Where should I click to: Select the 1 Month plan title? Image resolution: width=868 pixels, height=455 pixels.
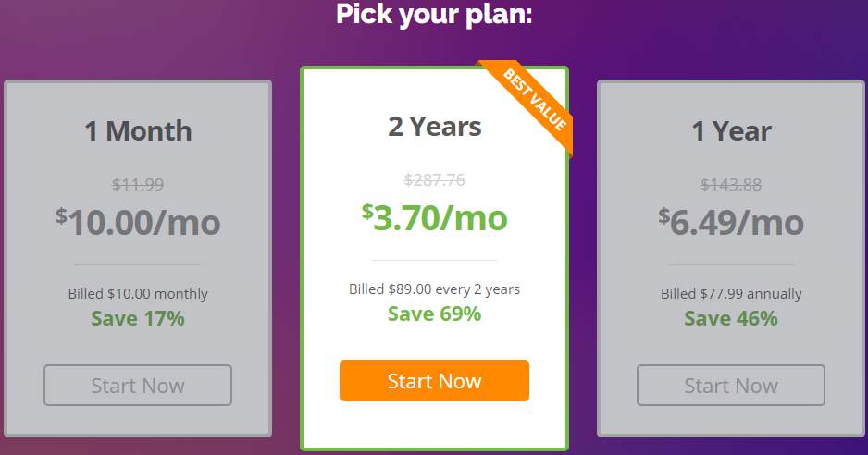tap(139, 131)
